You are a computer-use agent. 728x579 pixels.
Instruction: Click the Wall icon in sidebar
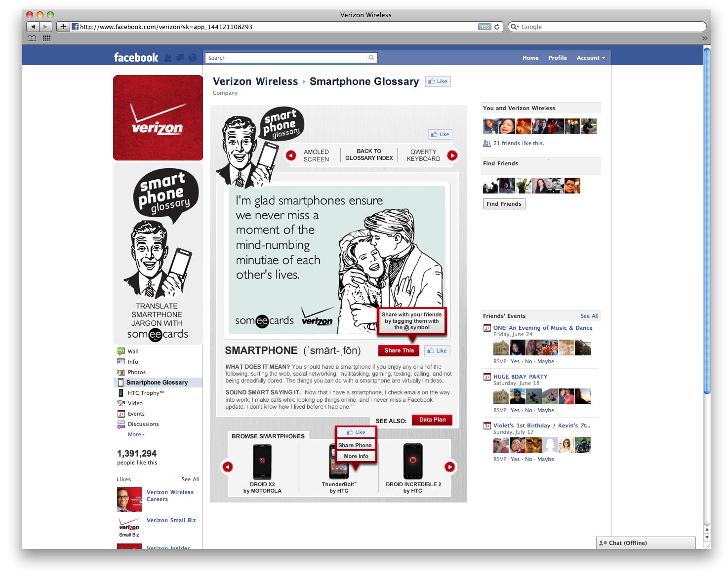tap(121, 351)
